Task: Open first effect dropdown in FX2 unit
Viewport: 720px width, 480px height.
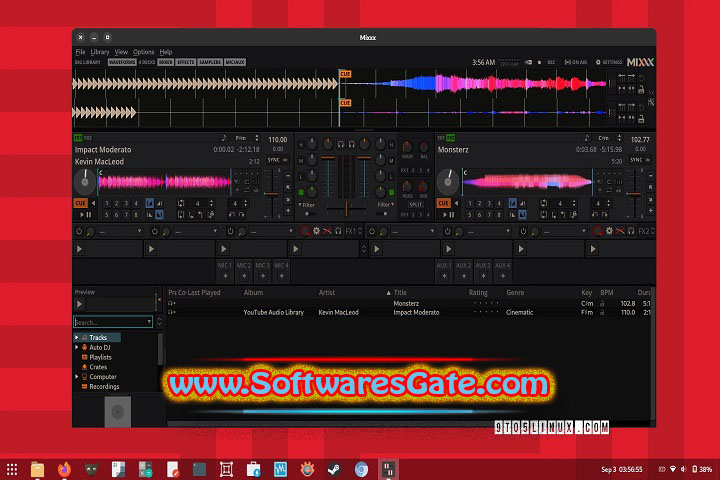Action: (413, 232)
